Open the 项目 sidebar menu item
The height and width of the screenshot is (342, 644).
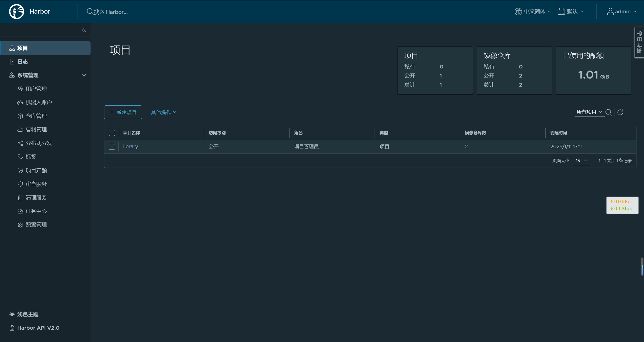[45, 48]
